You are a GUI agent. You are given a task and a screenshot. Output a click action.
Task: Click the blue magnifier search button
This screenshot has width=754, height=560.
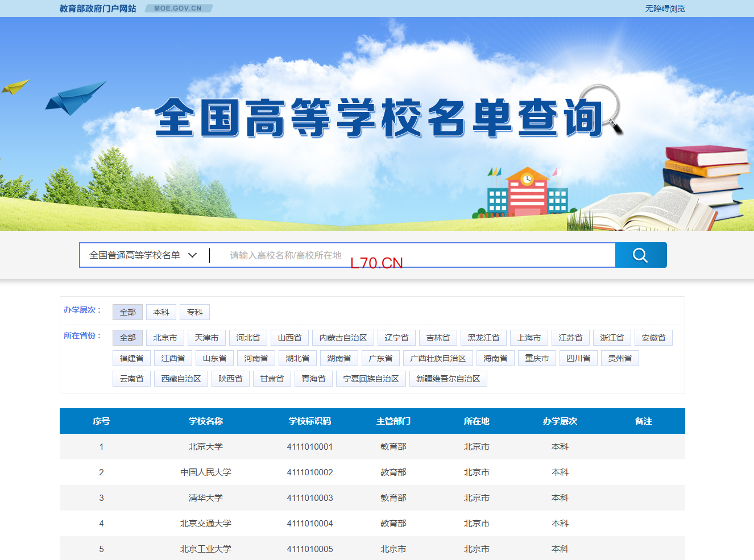[x=641, y=255]
